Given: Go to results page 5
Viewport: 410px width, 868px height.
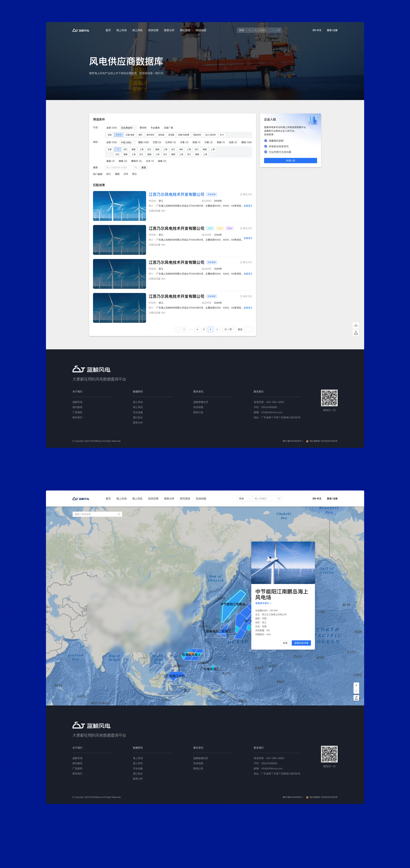Looking at the screenshot, I should coord(204,329).
